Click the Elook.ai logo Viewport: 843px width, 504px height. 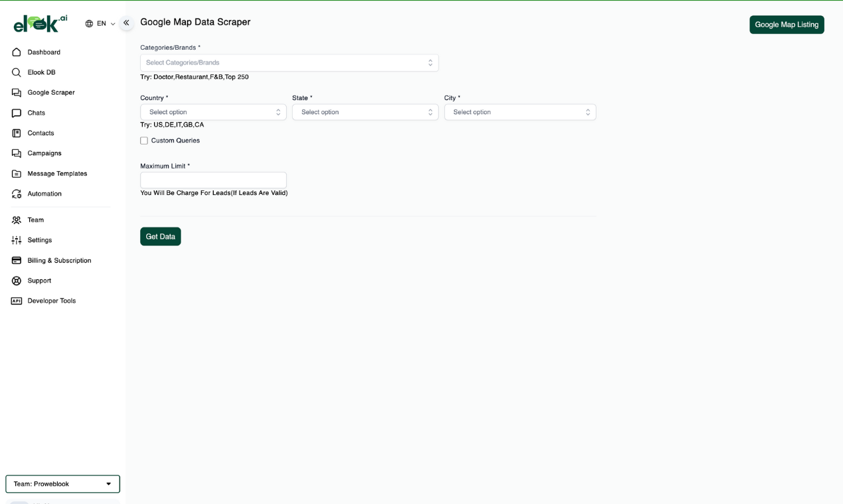tap(40, 23)
